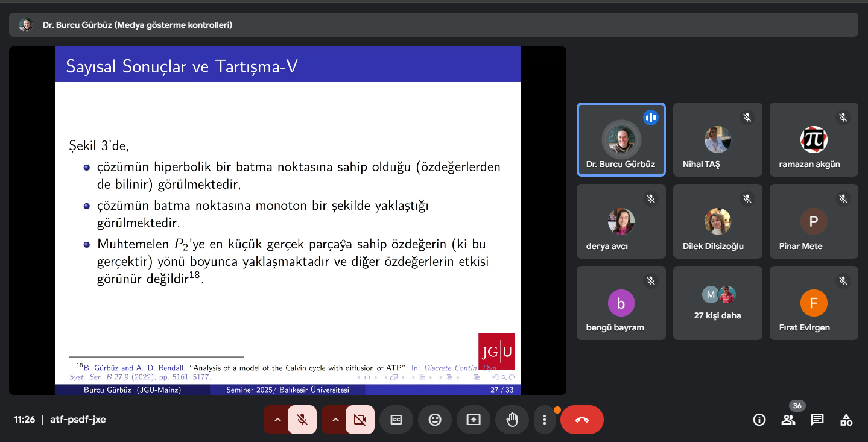Select Pinar Mete participant tile

point(814,221)
